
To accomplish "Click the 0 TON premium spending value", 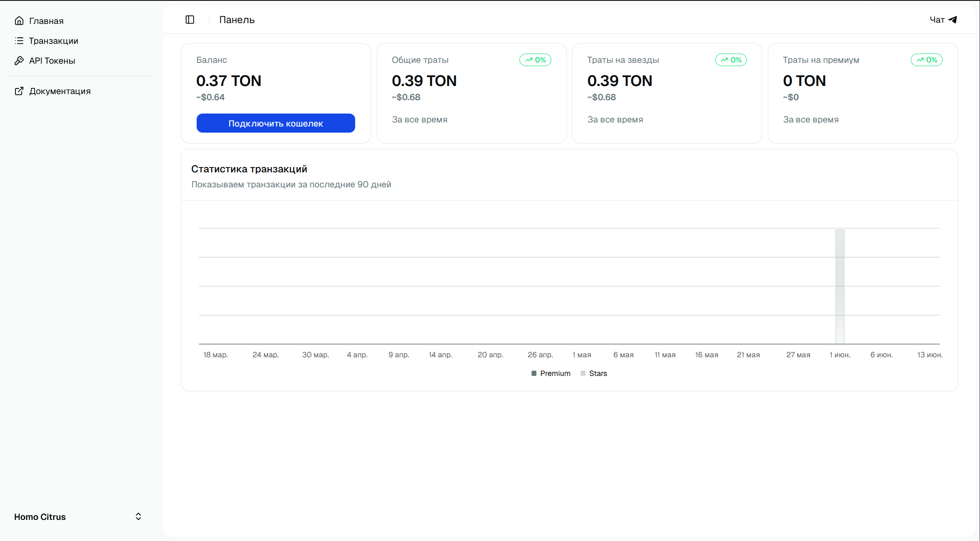I will pos(804,81).
